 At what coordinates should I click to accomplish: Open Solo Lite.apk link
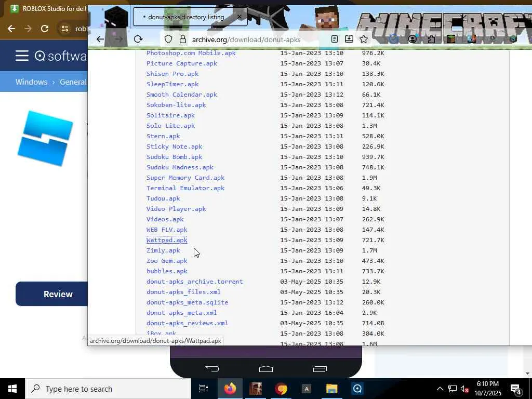coord(170,126)
